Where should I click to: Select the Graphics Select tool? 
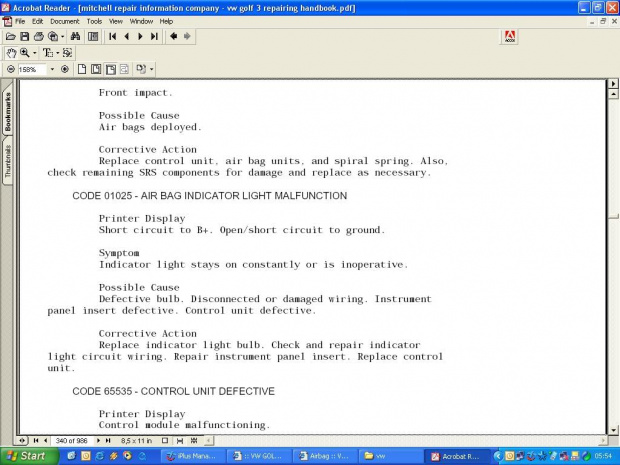pyautogui.click(x=67, y=53)
